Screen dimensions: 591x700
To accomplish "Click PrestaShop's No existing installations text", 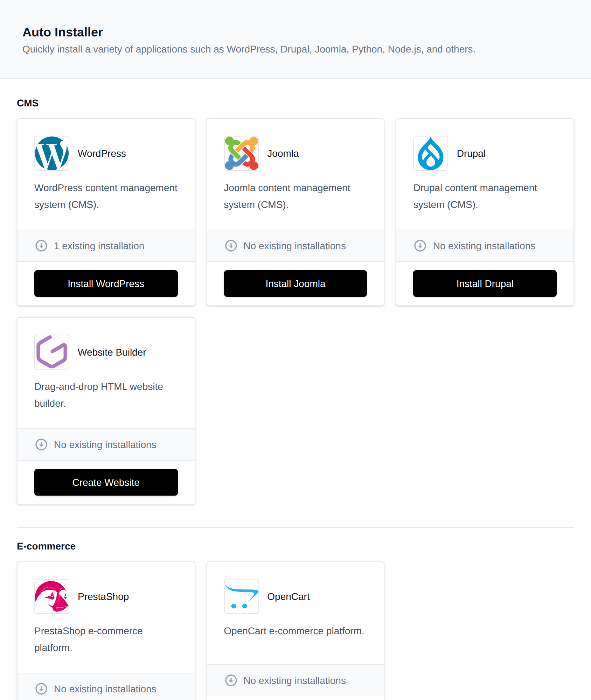I will tap(105, 689).
